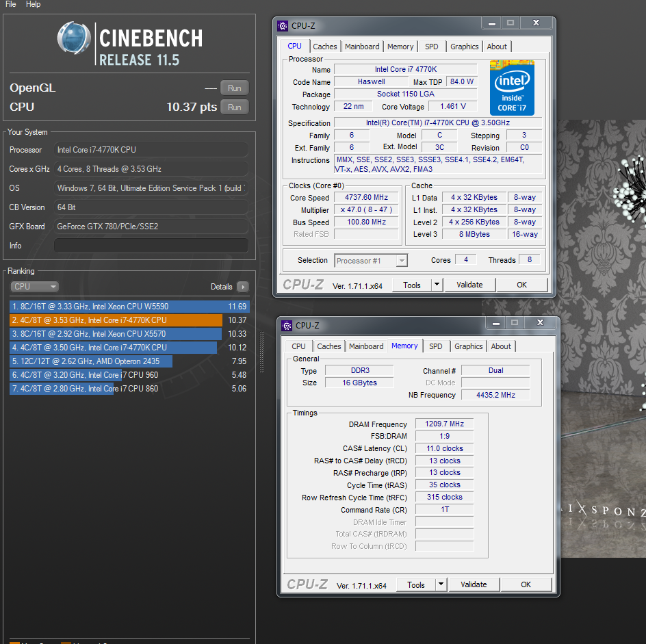
Task: Click the panel splitter handle beside Ranking list
Action: pos(261,352)
